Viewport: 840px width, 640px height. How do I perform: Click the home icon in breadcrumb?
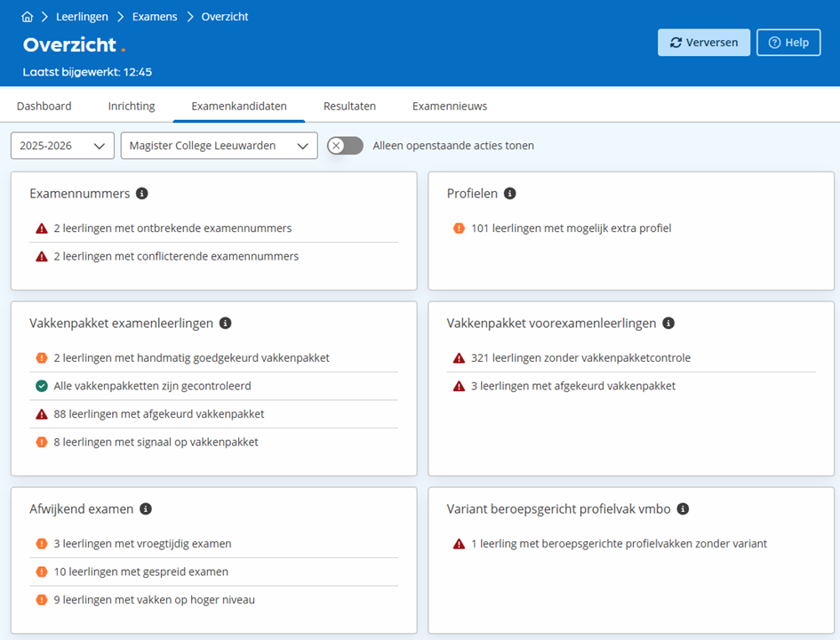(x=27, y=17)
